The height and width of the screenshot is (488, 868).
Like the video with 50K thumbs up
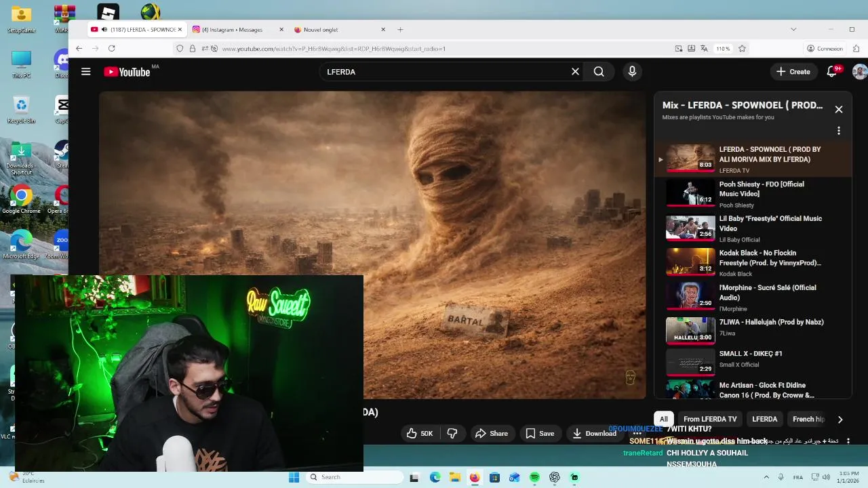click(x=419, y=433)
